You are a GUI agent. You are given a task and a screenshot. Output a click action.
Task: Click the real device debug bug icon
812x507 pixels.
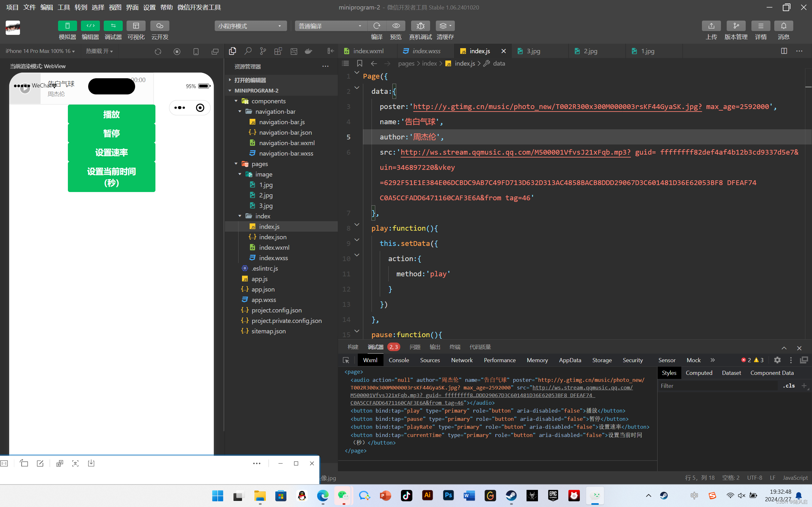[x=420, y=26]
